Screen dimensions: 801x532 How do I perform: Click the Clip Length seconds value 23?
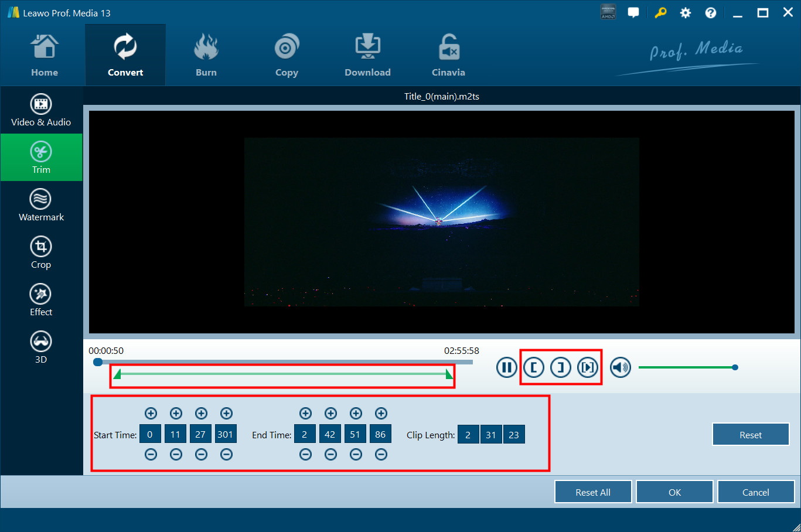point(514,434)
